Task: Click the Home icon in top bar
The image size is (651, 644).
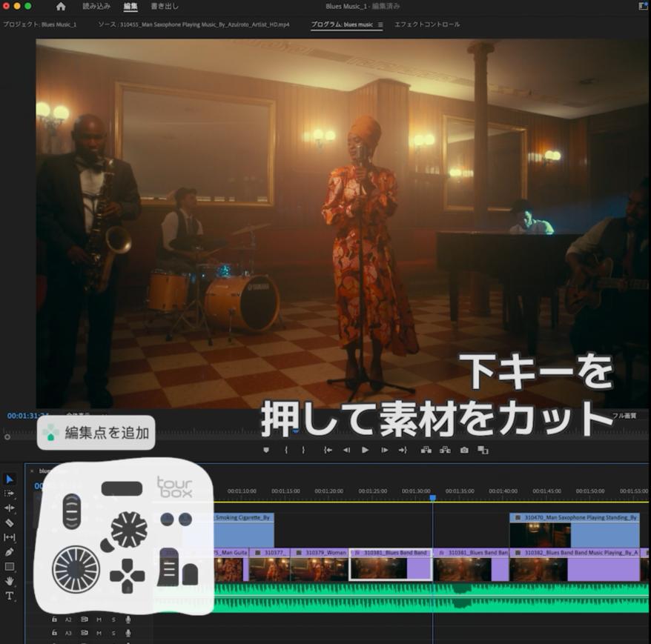Action: [x=61, y=6]
